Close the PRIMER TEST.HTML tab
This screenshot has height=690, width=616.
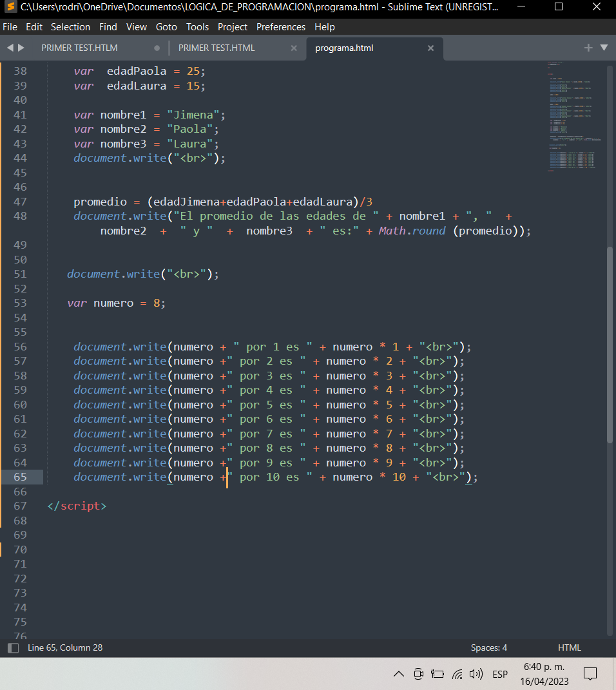pos(293,48)
